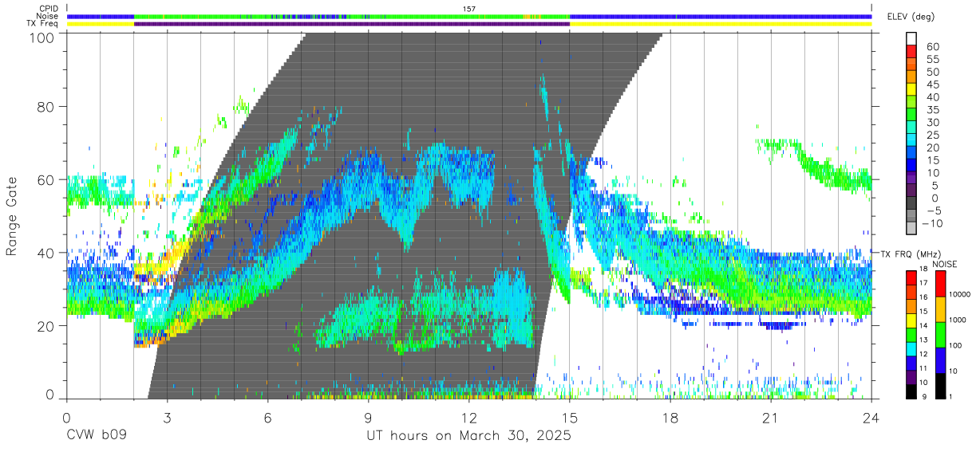Click the 45 tick on the elevation colorbar

click(x=932, y=85)
